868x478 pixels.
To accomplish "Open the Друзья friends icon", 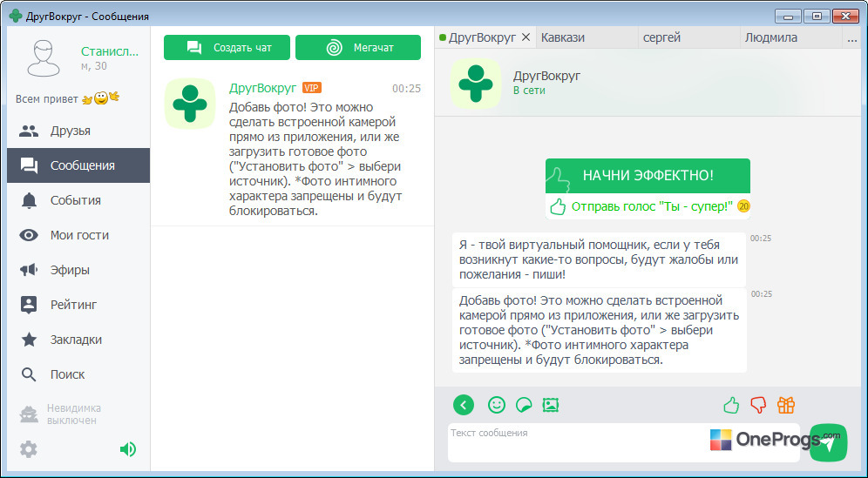I will tap(29, 131).
